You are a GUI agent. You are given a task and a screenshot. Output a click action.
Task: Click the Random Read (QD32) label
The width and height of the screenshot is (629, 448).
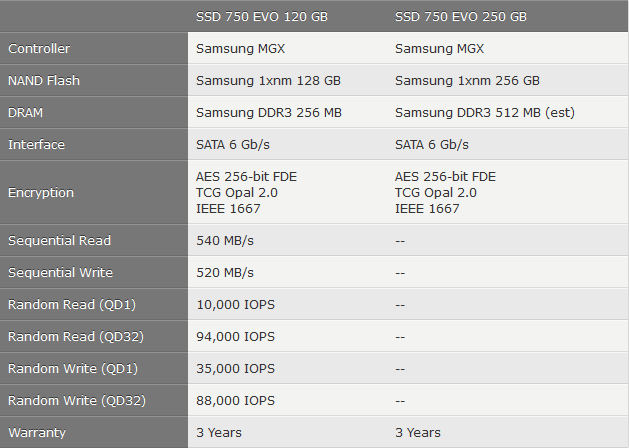[76, 337]
